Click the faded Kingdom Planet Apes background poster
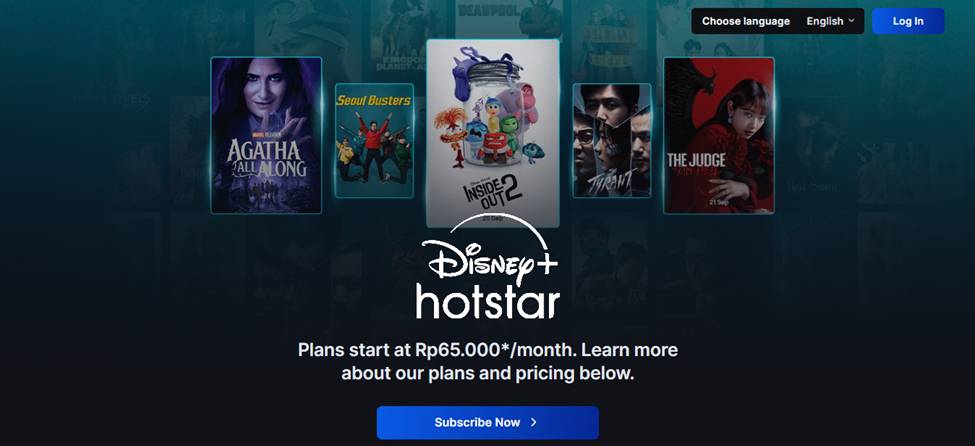Image resolution: width=975 pixels, height=446 pixels. pos(397,37)
